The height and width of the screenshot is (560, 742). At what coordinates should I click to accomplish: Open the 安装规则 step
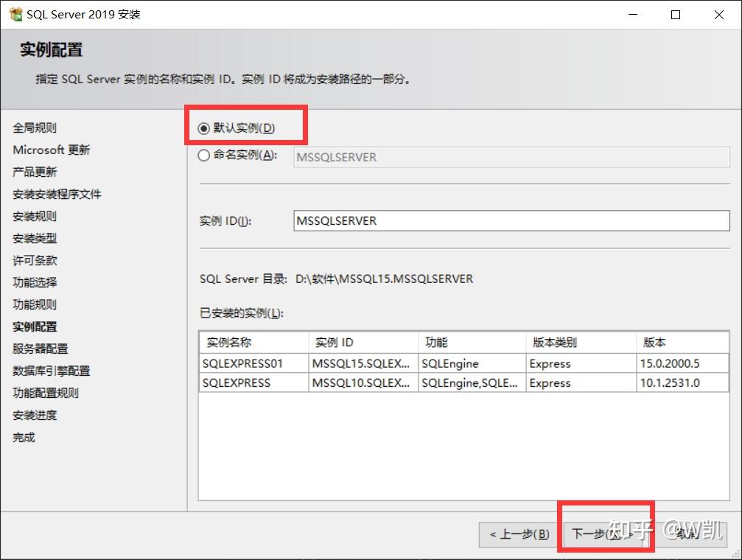point(35,217)
